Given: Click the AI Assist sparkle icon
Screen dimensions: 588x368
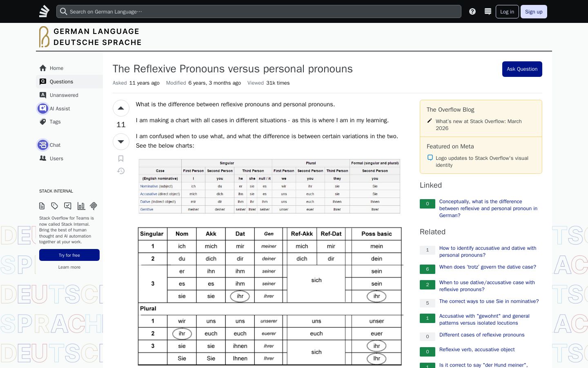Looking at the screenshot, I should pos(43,108).
